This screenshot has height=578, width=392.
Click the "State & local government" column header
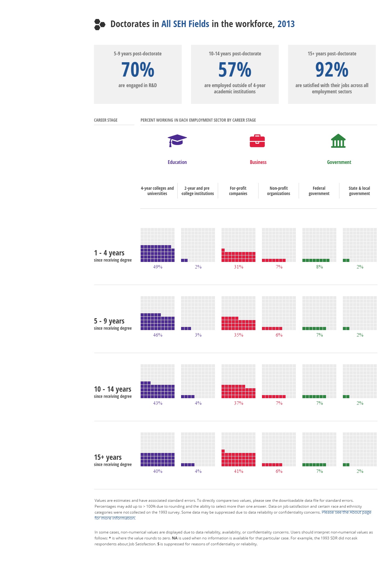click(359, 191)
